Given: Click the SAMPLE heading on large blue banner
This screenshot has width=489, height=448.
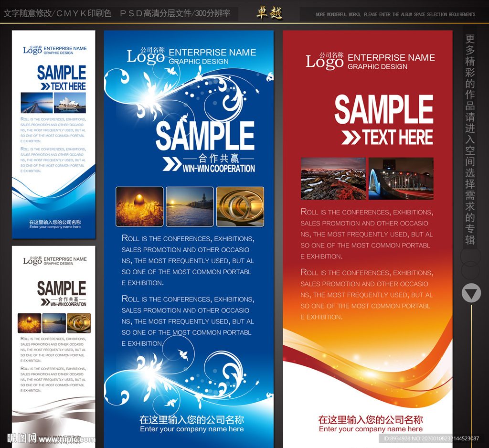Looking at the screenshot, I should 205,136.
